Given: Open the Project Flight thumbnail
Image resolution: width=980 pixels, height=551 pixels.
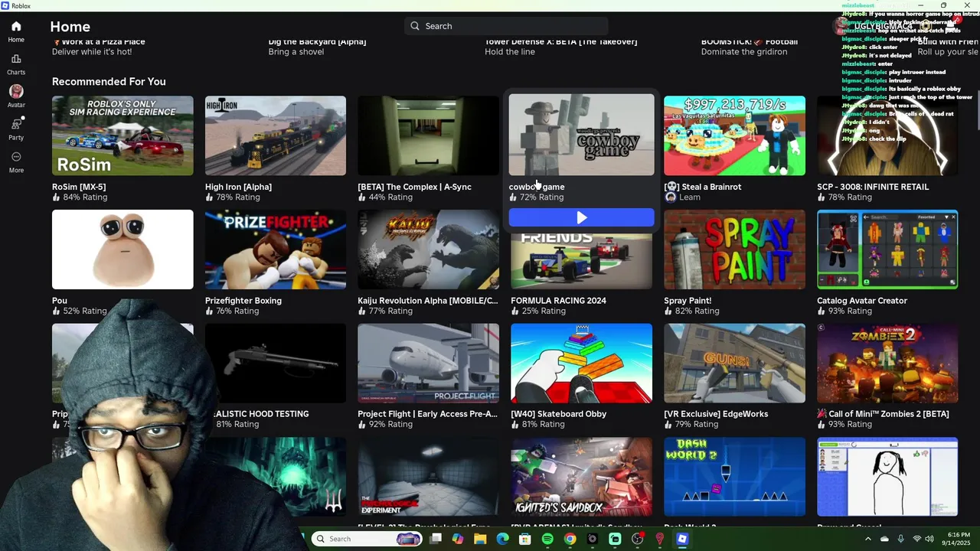Looking at the screenshot, I should [x=428, y=364].
